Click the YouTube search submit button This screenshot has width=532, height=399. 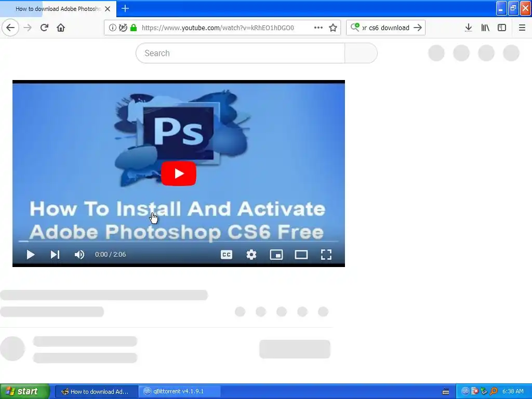point(361,53)
